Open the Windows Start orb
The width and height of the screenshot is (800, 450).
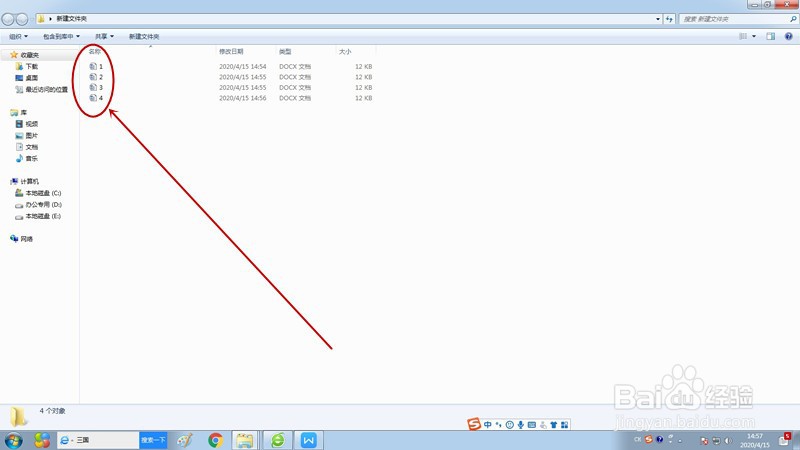[x=14, y=440]
